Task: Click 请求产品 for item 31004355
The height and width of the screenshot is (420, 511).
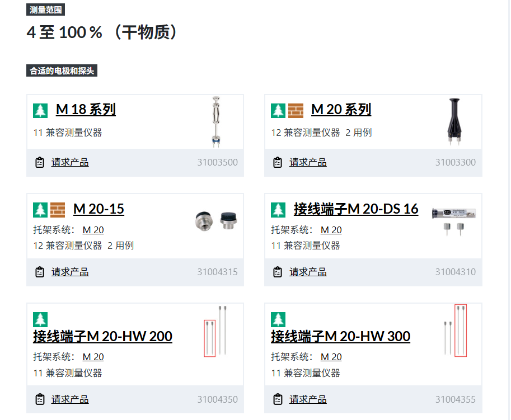Action: coord(308,399)
